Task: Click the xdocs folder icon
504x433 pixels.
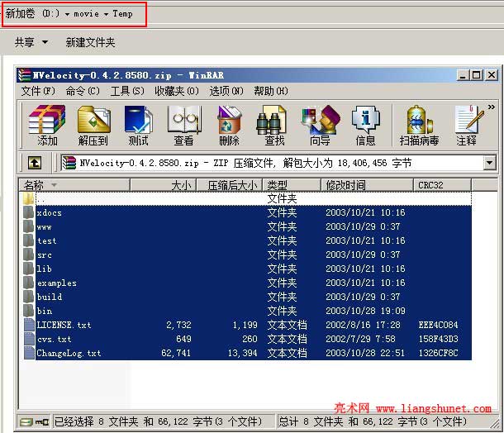Action: (x=29, y=212)
